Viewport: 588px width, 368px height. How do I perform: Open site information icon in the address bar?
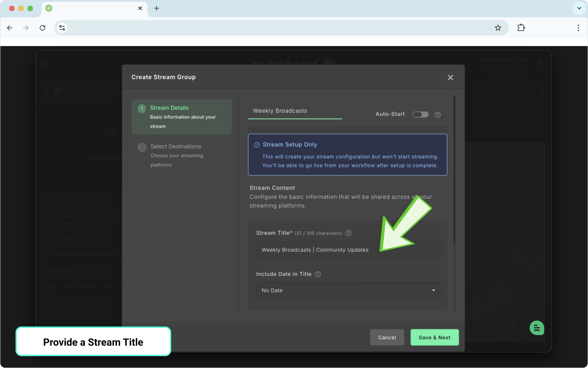62,28
